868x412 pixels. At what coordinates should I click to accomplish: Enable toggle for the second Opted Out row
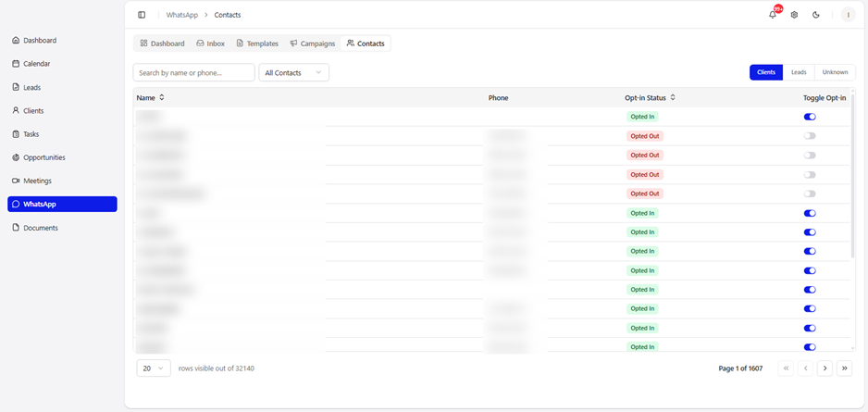coord(810,155)
